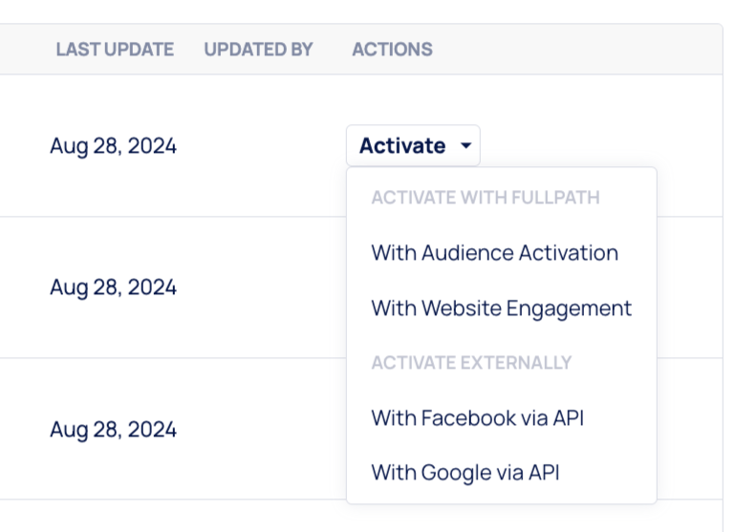Click the ACTIVATE EXTERNALLY section label
The image size is (756, 532).
pyautogui.click(x=471, y=363)
